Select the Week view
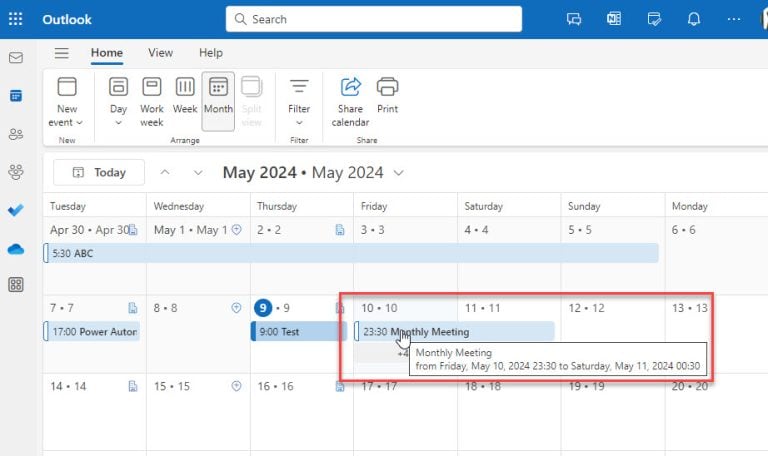768x456 pixels. [x=185, y=95]
